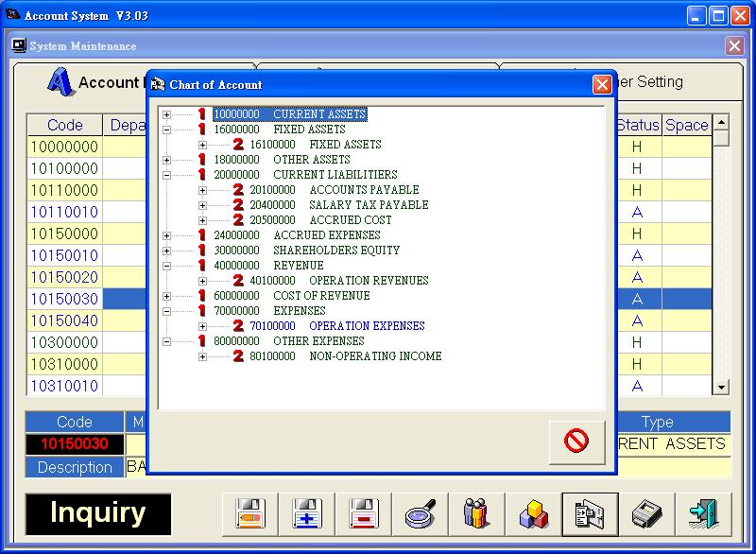The width and height of the screenshot is (756, 554).
Task: Click the colored blocks icon
Action: click(x=533, y=514)
